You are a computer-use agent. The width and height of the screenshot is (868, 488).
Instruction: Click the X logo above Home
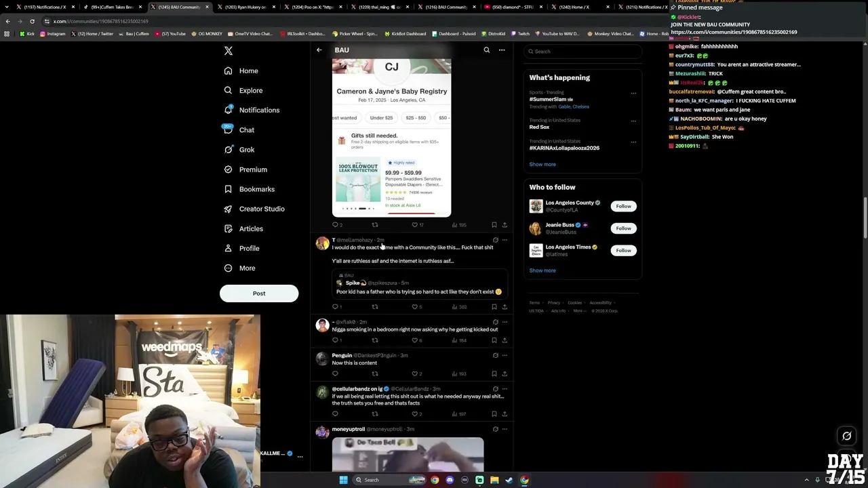click(229, 51)
